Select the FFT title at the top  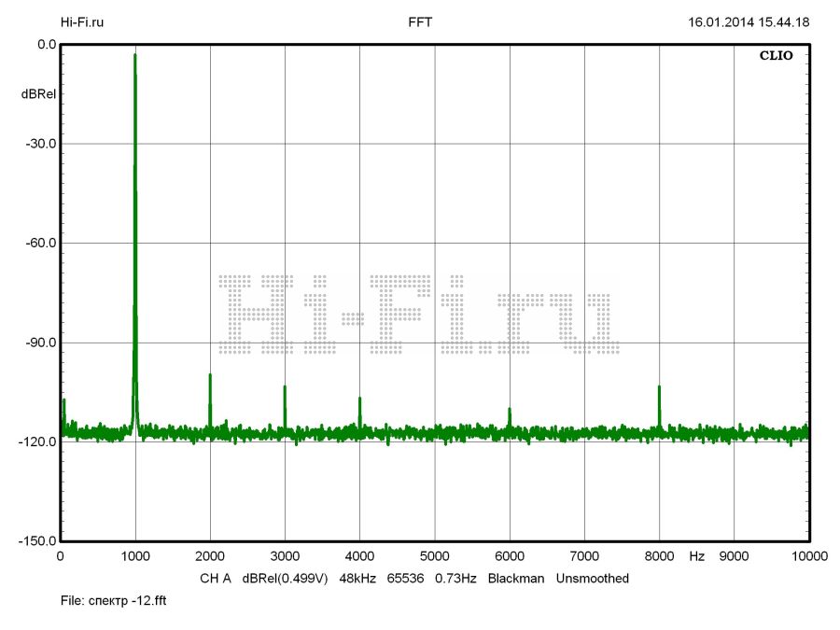coord(420,21)
